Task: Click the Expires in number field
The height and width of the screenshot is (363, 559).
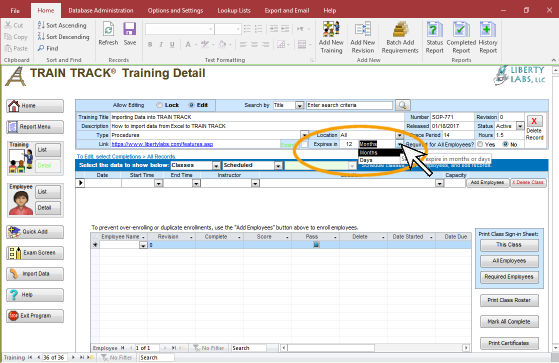Action: 349,144
